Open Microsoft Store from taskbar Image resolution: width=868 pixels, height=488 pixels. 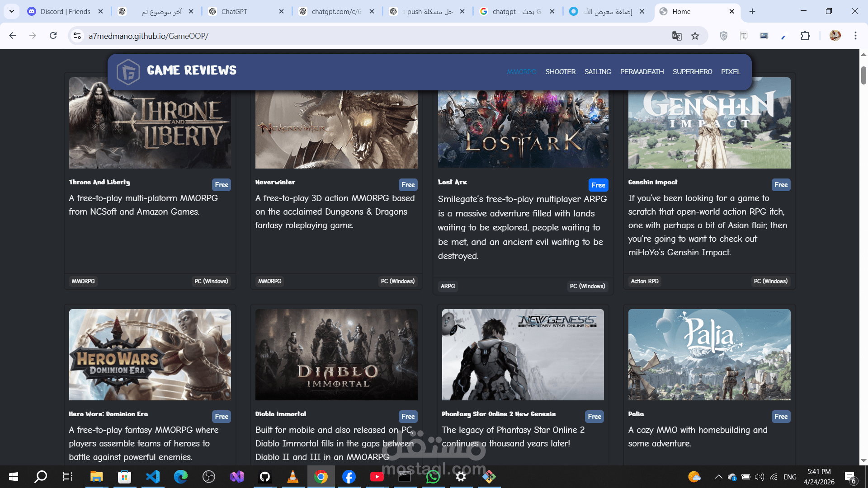[x=124, y=477]
